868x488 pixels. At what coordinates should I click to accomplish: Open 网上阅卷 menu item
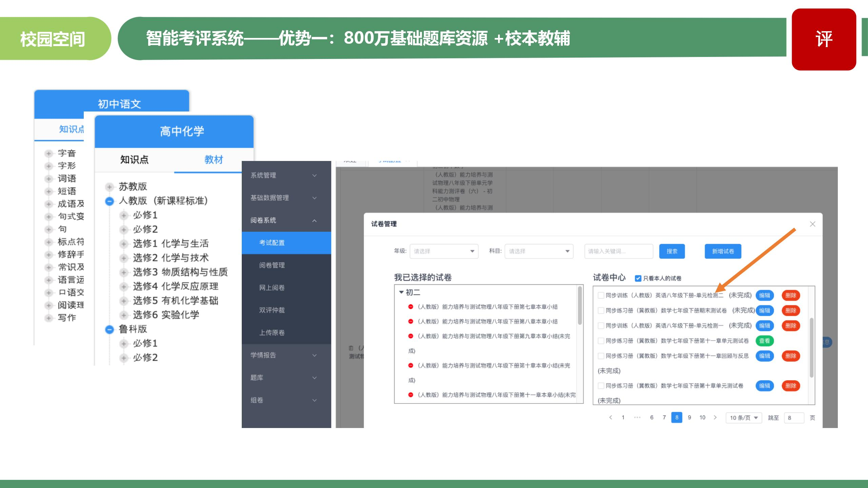click(286, 288)
